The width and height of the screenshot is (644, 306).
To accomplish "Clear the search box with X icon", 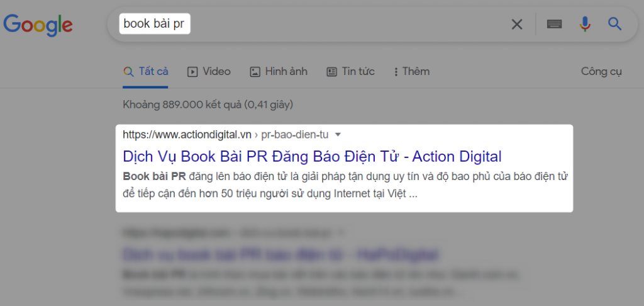I will (x=517, y=25).
